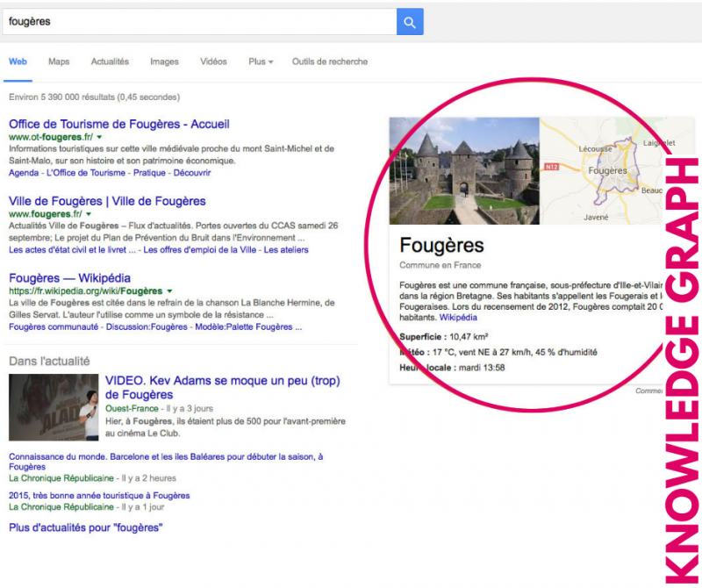Click La Chronique Républicaine, Il y a 2 heures
The image size is (702, 588).
coord(92,478)
